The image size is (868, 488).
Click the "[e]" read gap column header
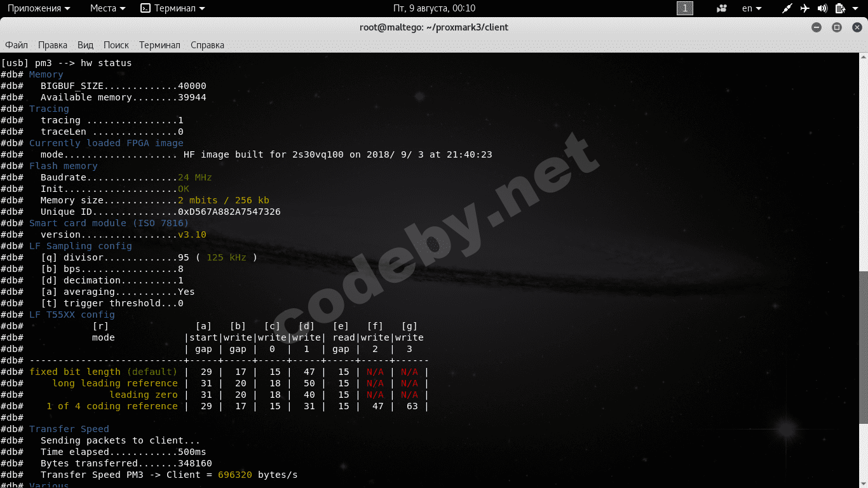(341, 326)
